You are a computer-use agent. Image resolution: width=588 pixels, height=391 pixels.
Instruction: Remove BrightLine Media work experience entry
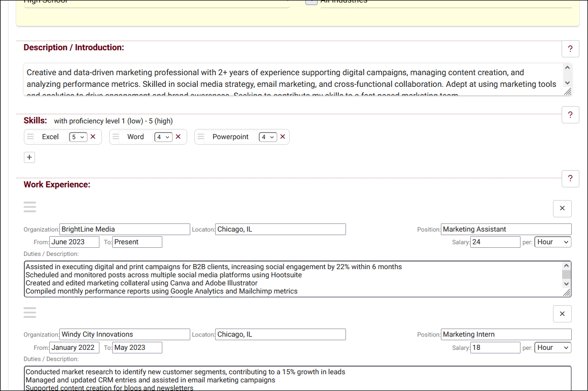click(x=562, y=209)
